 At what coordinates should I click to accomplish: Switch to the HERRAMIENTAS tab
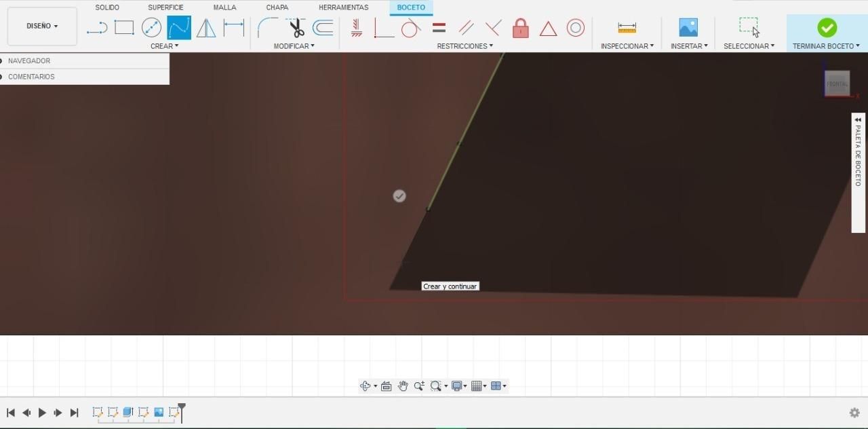click(344, 7)
